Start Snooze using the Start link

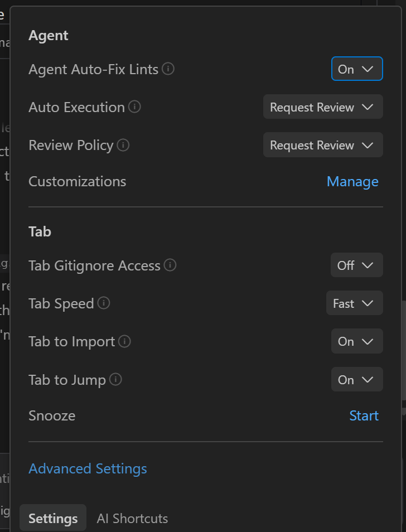pyautogui.click(x=364, y=416)
